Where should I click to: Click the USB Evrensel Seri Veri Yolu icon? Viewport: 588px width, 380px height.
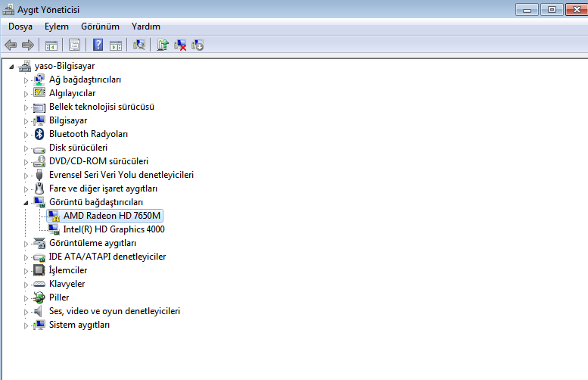click(x=39, y=175)
